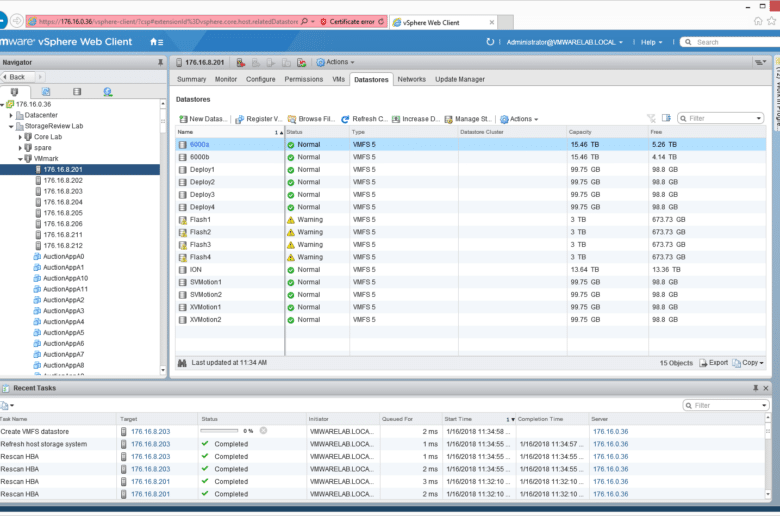This screenshot has width=780, height=516.
Task: Click Register VM toolbar button
Action: point(259,119)
